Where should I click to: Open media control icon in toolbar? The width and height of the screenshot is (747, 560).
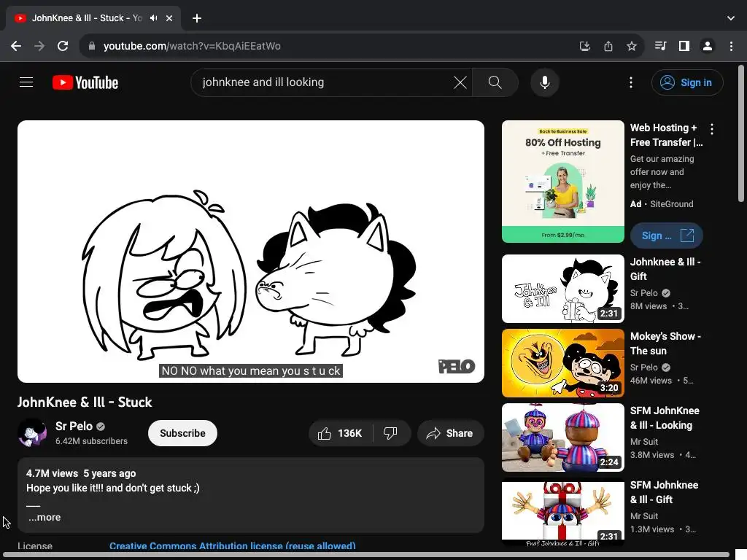660,46
